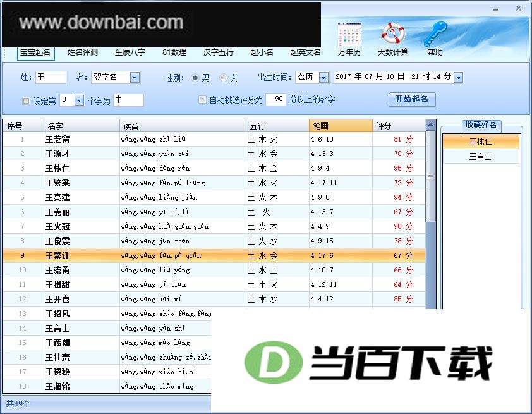Select the 起英文名 tab
532x414 pixels.
click(x=305, y=52)
